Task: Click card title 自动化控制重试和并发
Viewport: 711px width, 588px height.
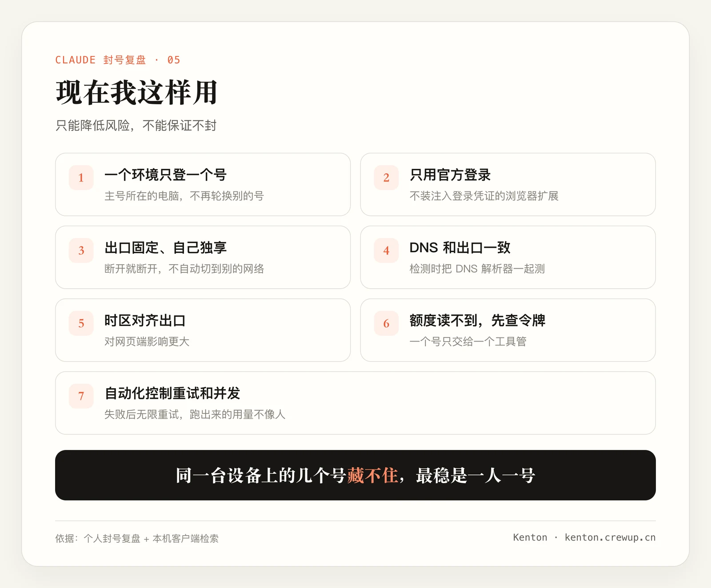Action: point(172,393)
